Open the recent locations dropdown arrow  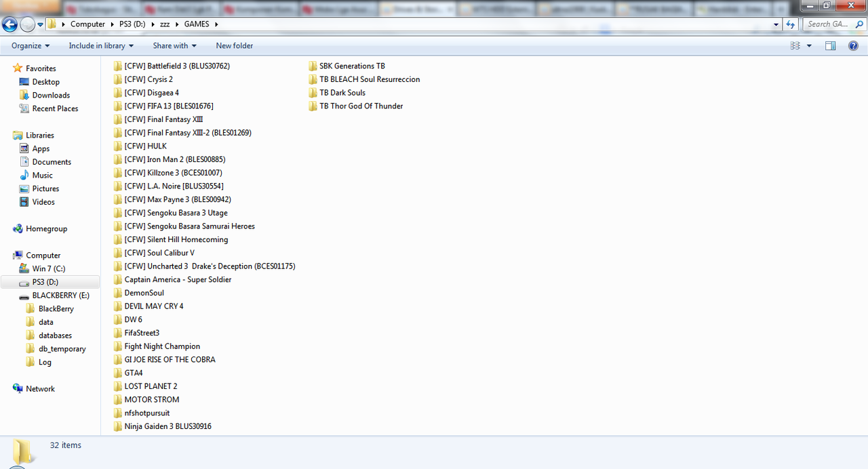tap(40, 24)
